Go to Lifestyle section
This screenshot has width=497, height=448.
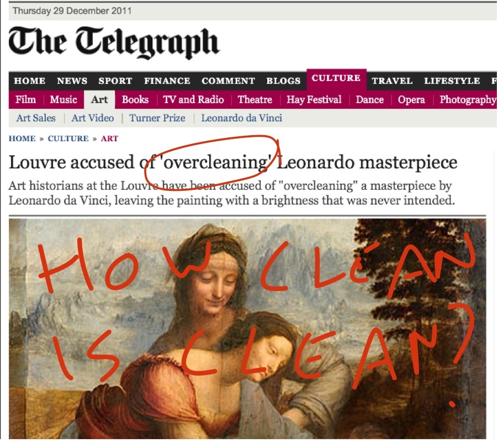(x=452, y=81)
